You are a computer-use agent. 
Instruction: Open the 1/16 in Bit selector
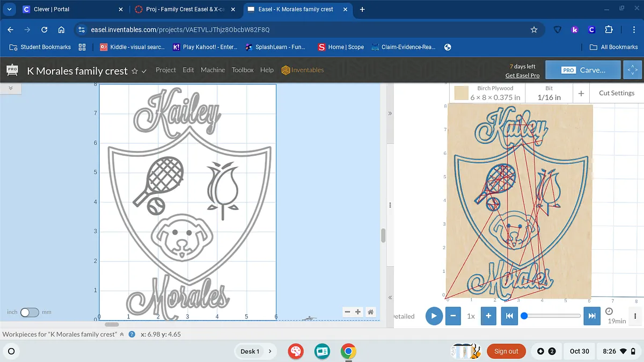(548, 93)
